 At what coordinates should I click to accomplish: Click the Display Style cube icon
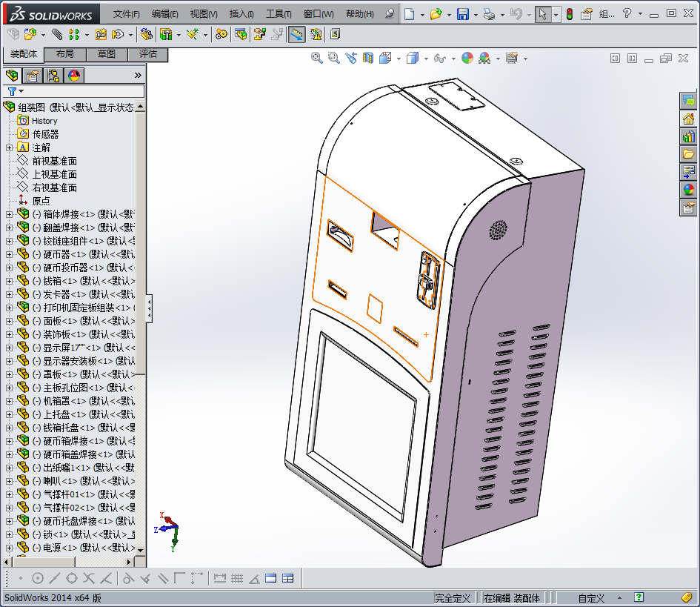point(413,58)
